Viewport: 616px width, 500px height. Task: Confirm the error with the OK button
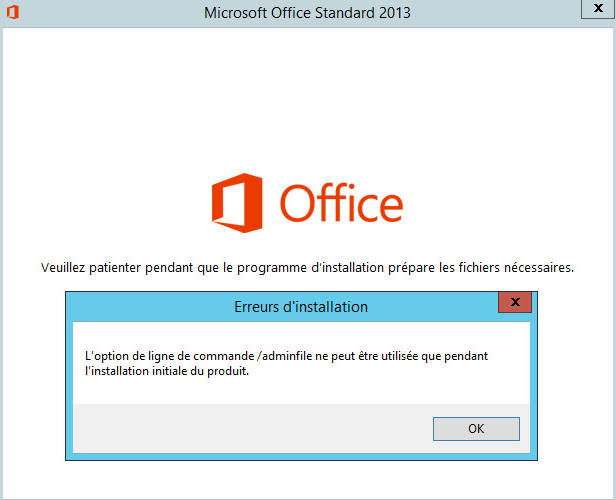pyautogui.click(x=476, y=429)
